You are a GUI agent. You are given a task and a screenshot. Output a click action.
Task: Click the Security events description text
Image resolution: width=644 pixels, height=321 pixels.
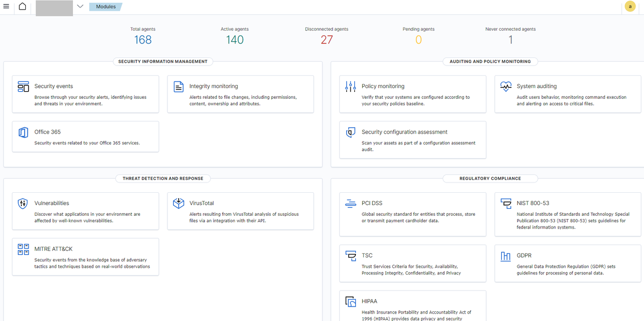pos(90,100)
